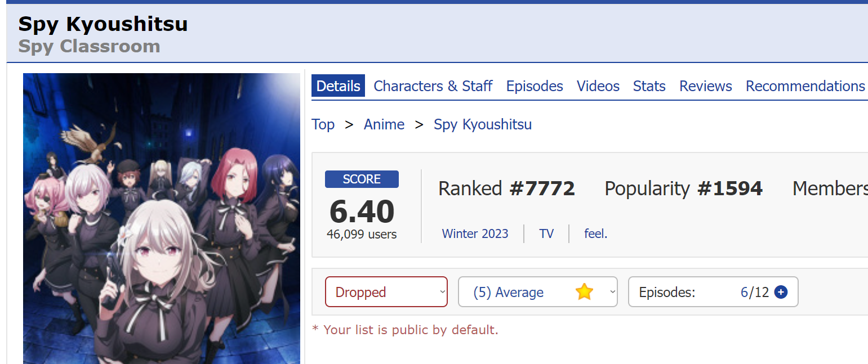Click the score dropdown chevron arrow
868x364 pixels.
[612, 292]
